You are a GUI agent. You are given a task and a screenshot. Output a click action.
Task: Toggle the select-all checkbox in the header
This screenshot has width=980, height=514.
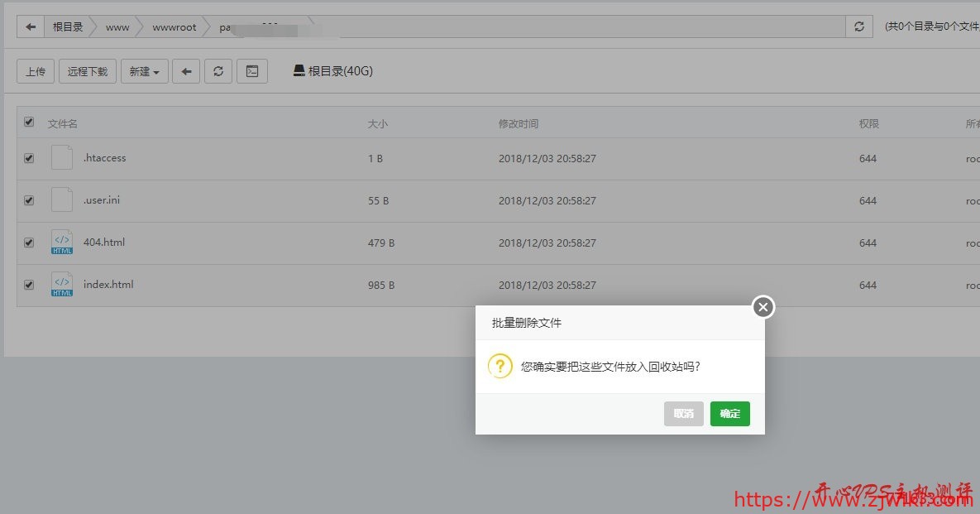pos(28,121)
